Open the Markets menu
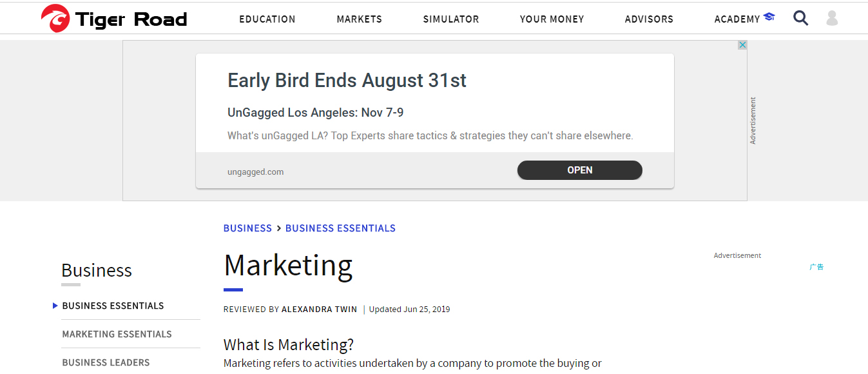The image size is (868, 374). [359, 19]
